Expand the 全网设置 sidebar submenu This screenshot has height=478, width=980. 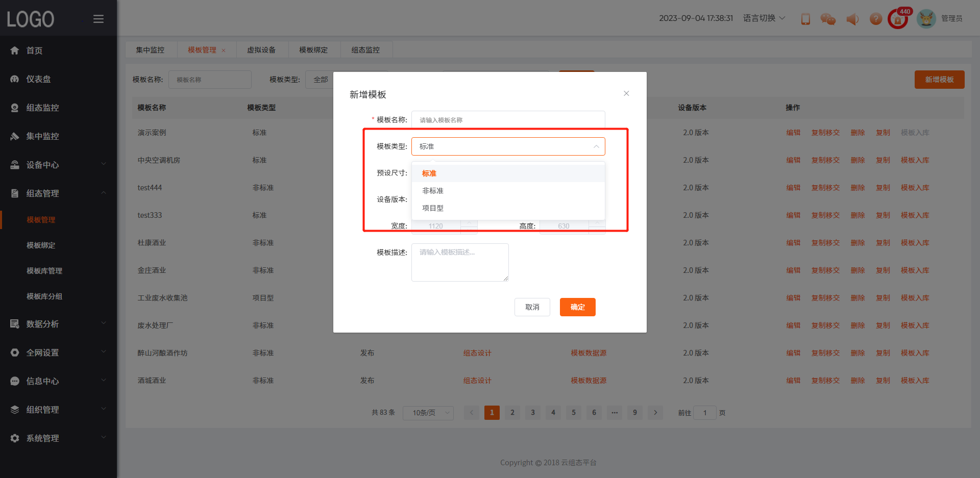(104, 352)
